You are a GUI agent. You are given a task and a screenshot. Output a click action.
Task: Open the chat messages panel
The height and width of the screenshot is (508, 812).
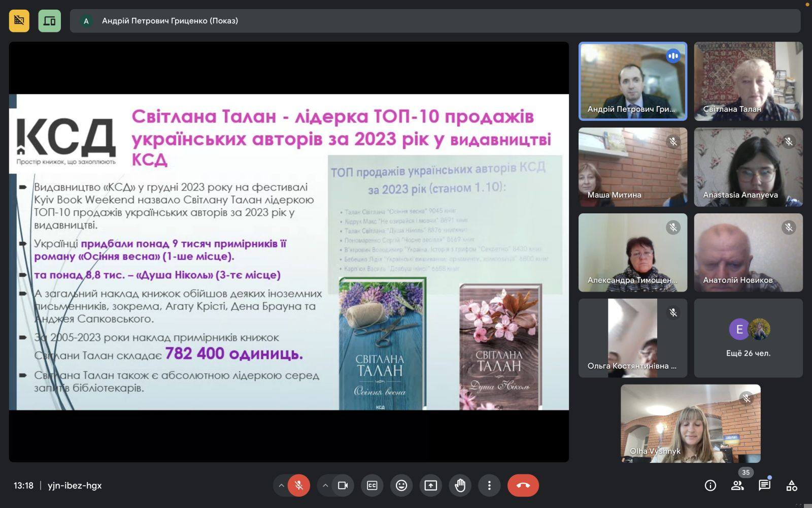tap(764, 486)
